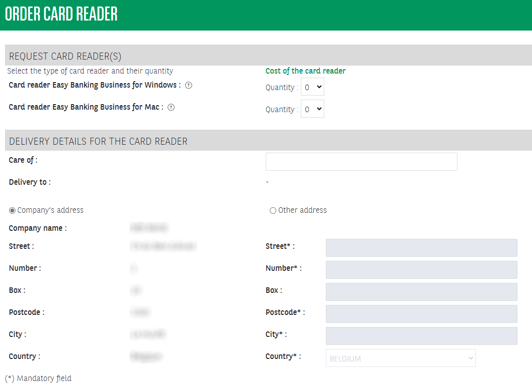Click help icon next to Mac card reader
This screenshot has height=392, width=532.
pyautogui.click(x=171, y=107)
